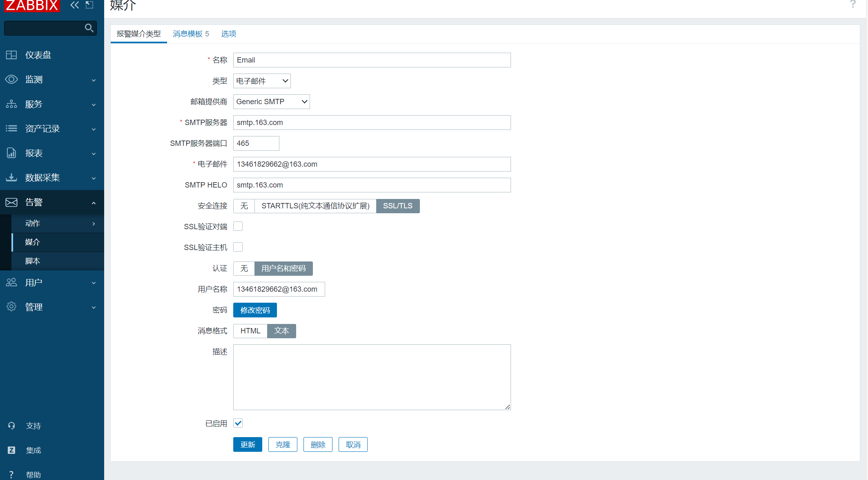Viewport: 868px width, 480px height.
Task: Open 动作 submenu item
Action: point(58,223)
